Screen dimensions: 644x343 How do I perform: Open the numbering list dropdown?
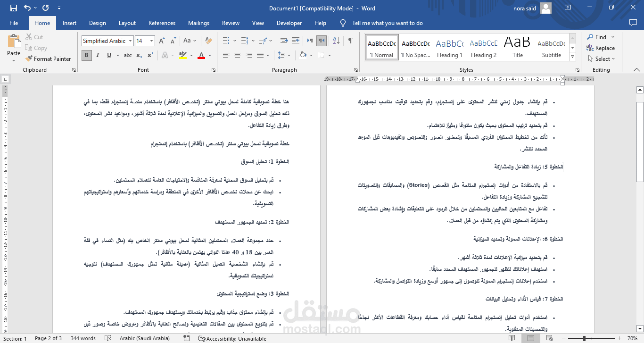(253, 41)
